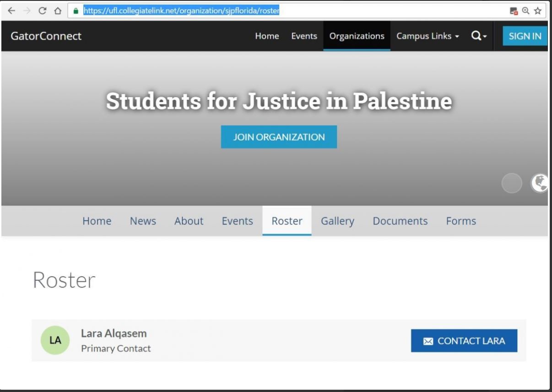This screenshot has width=552, height=392.
Task: Go to Home in the top navigation
Action: [x=267, y=36]
